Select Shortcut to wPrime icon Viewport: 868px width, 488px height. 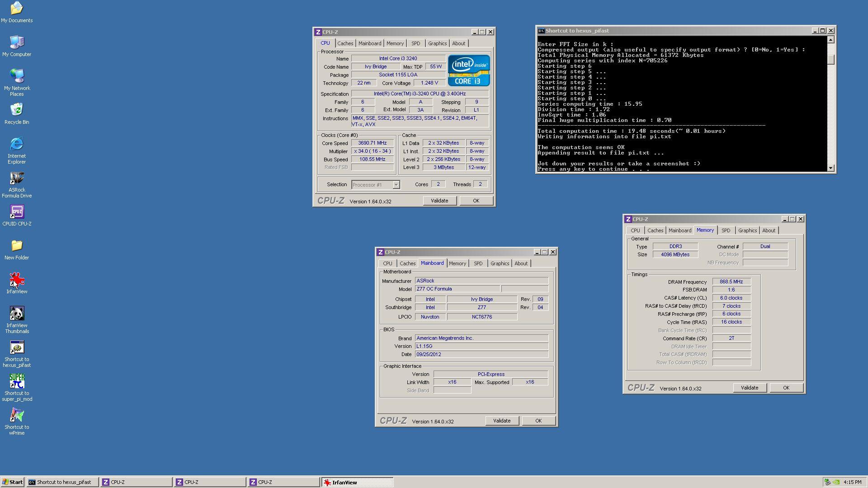17,422
